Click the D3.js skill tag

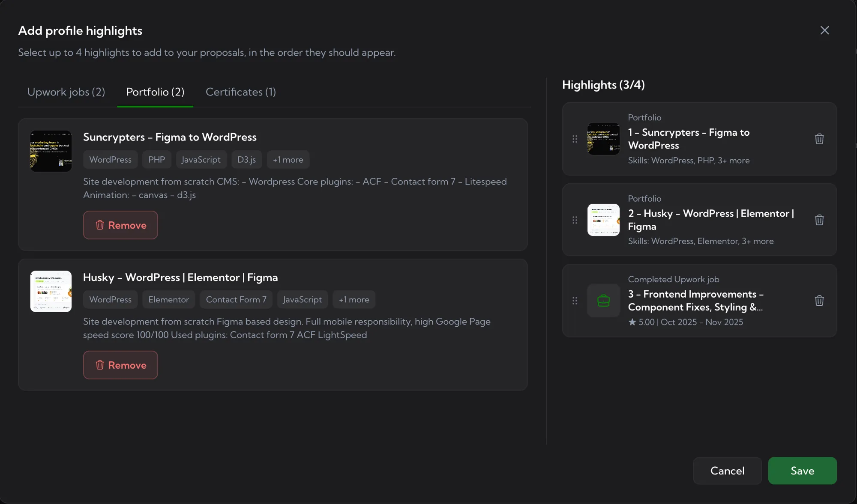(246, 159)
